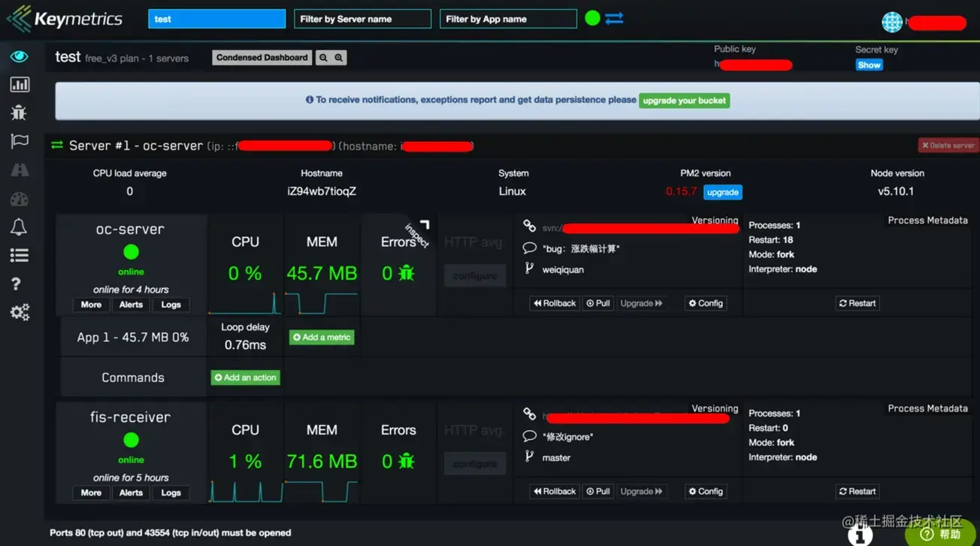Click Add a metric button
The image size is (980, 546).
pos(322,337)
